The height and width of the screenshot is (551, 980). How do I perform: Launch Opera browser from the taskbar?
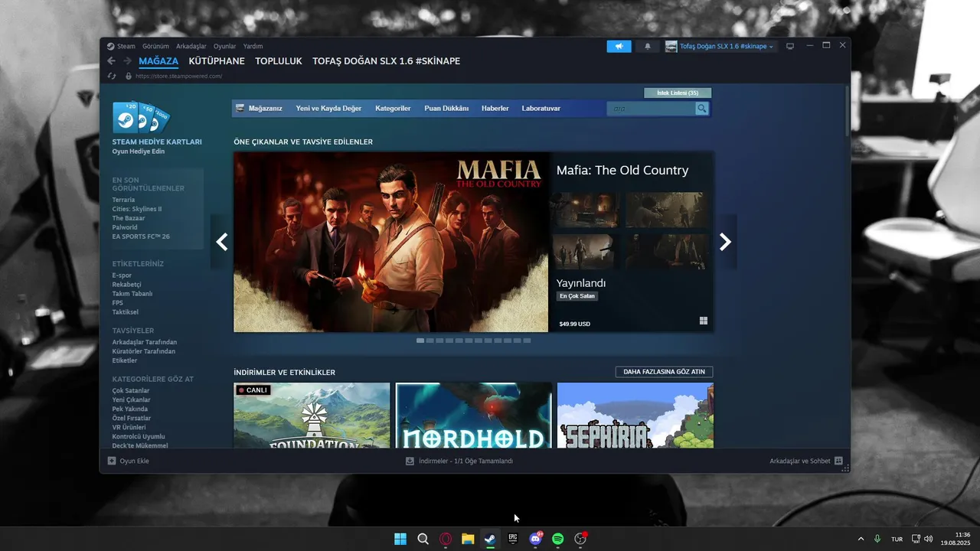[446, 539]
